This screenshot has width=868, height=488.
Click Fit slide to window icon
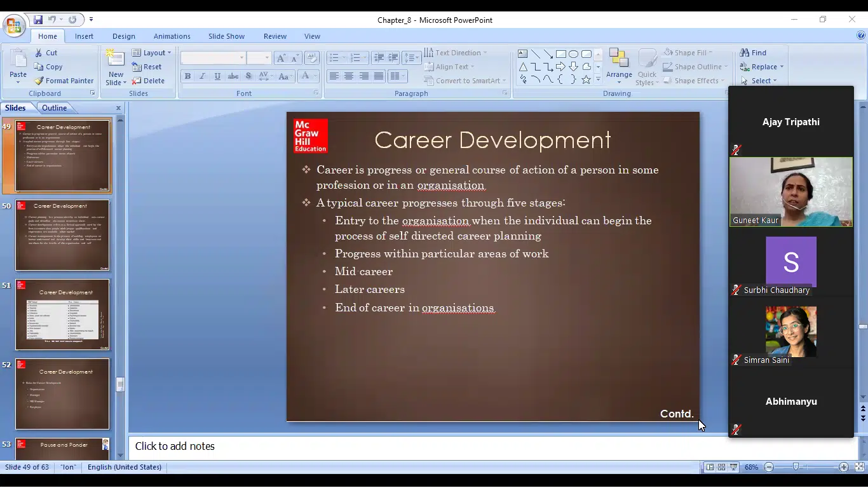859,467
